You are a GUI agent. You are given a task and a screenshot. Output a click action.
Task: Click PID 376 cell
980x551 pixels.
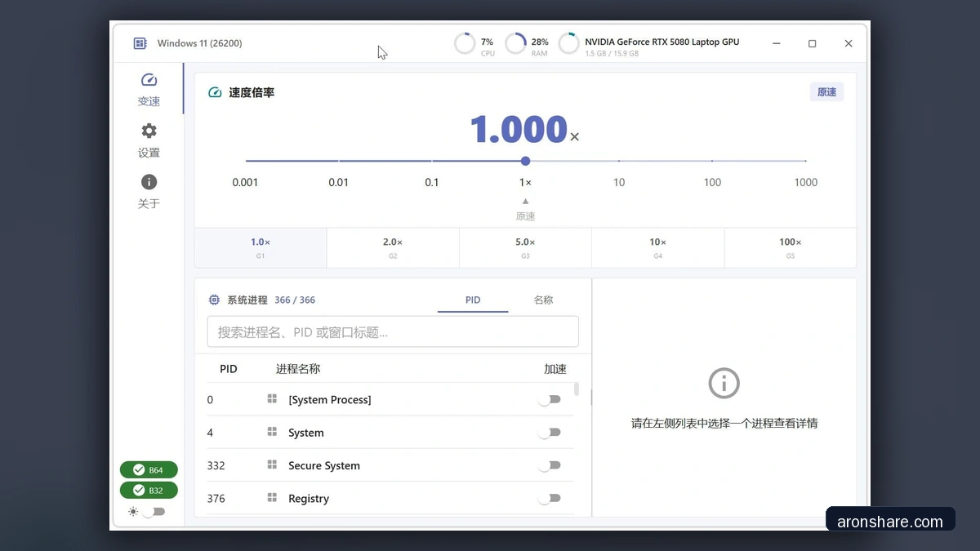216,498
